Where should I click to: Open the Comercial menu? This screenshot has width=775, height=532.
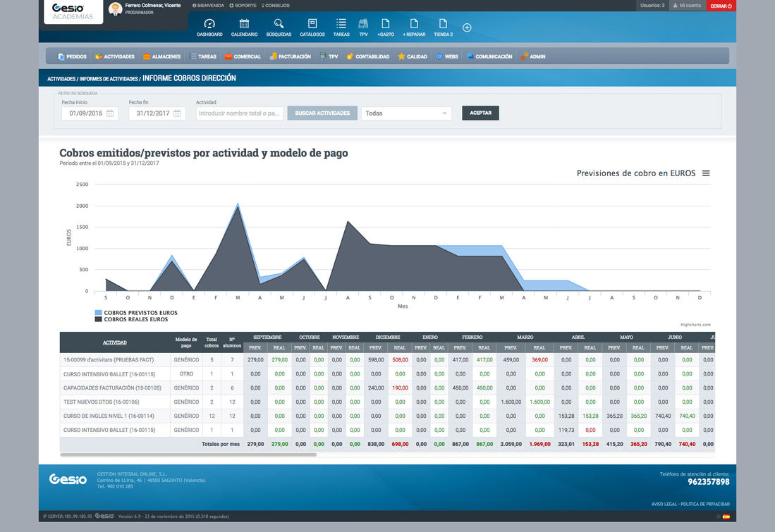click(242, 57)
